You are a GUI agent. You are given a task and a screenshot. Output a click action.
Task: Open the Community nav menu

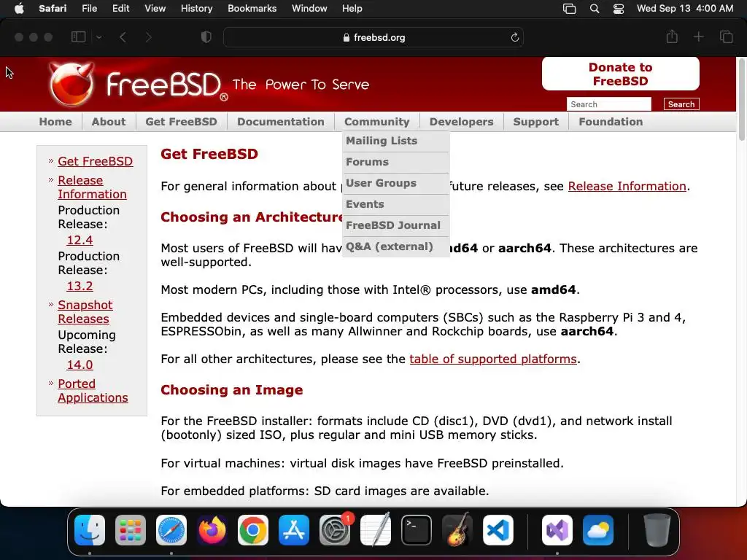click(x=377, y=122)
